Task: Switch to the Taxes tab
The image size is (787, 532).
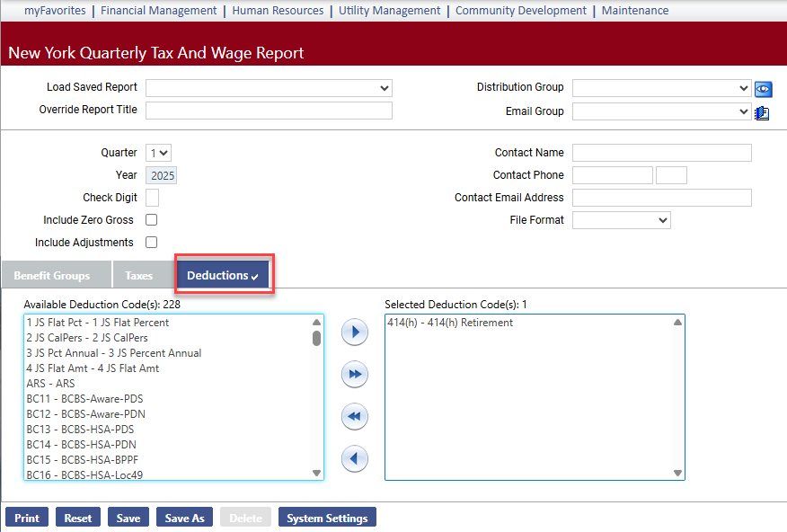Action: coord(139,276)
